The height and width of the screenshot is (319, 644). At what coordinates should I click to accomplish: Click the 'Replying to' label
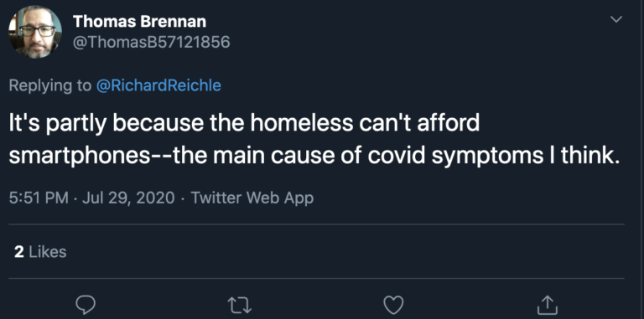[x=50, y=85]
